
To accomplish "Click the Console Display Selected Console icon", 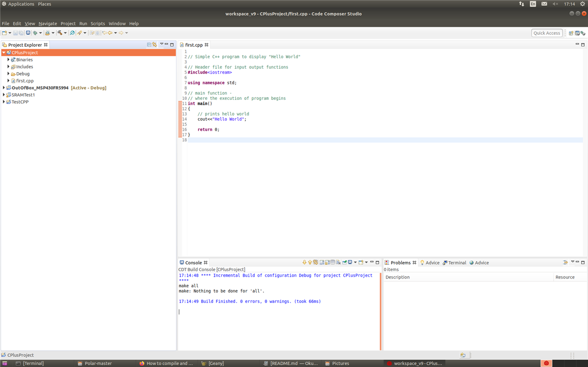I will click(350, 262).
